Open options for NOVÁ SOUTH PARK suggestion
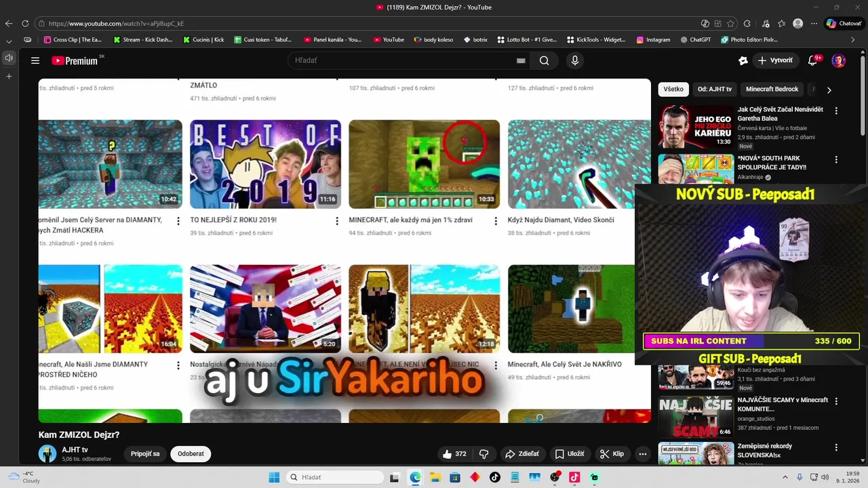This screenshot has height=488, width=868. [x=836, y=160]
